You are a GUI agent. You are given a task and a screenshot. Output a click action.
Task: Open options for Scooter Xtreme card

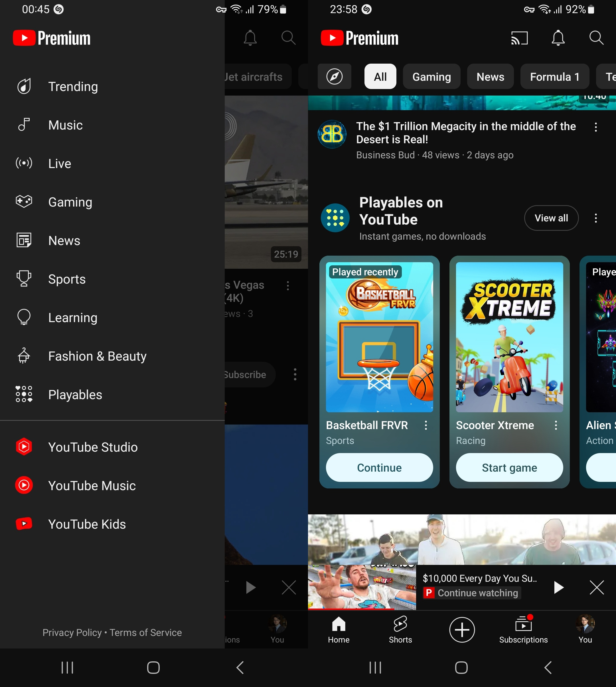(556, 425)
